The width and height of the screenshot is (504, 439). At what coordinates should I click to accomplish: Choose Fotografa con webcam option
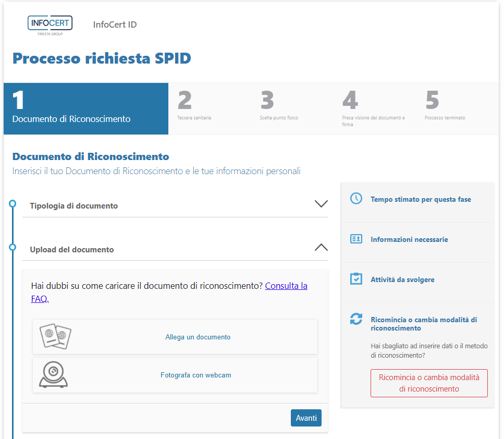click(x=195, y=375)
